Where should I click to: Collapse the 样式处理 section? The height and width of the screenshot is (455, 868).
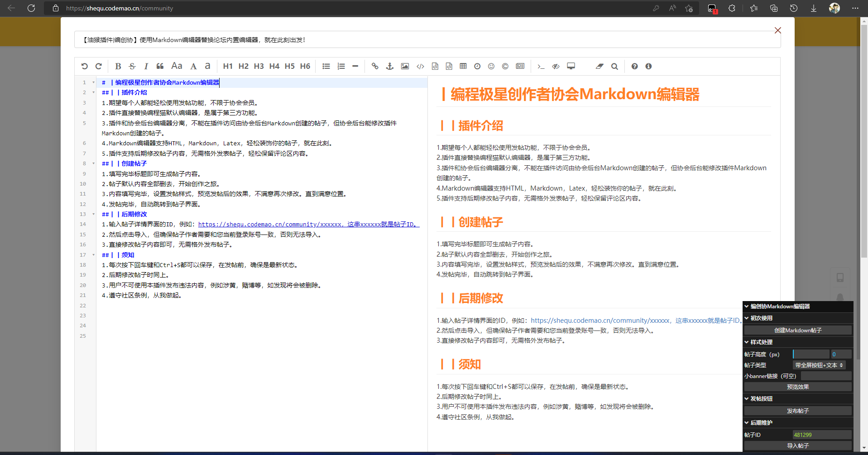(x=798, y=342)
